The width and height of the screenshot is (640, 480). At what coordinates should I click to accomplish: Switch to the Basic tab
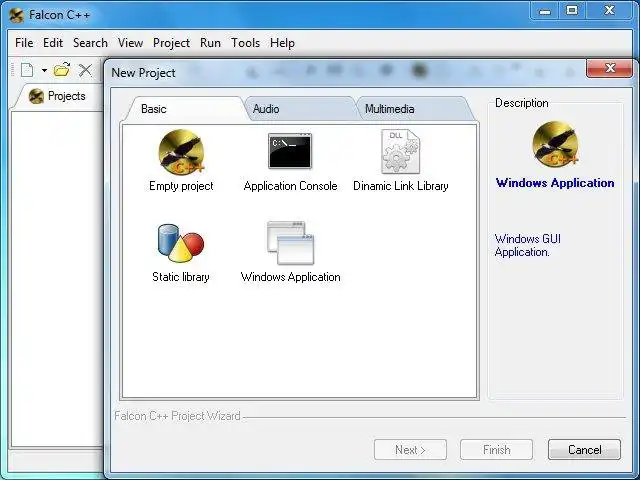(x=153, y=109)
